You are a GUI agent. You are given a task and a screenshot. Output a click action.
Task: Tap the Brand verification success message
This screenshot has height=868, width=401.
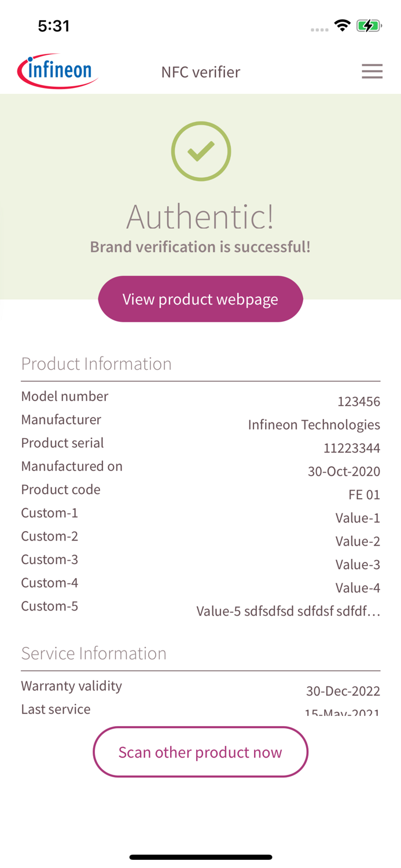click(201, 247)
